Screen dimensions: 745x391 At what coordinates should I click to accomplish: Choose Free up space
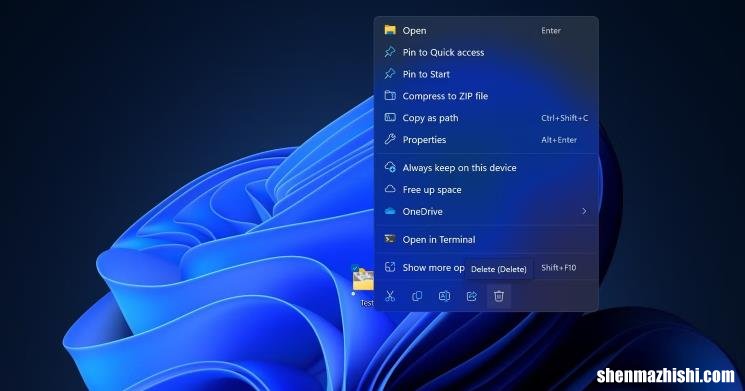pos(486,190)
